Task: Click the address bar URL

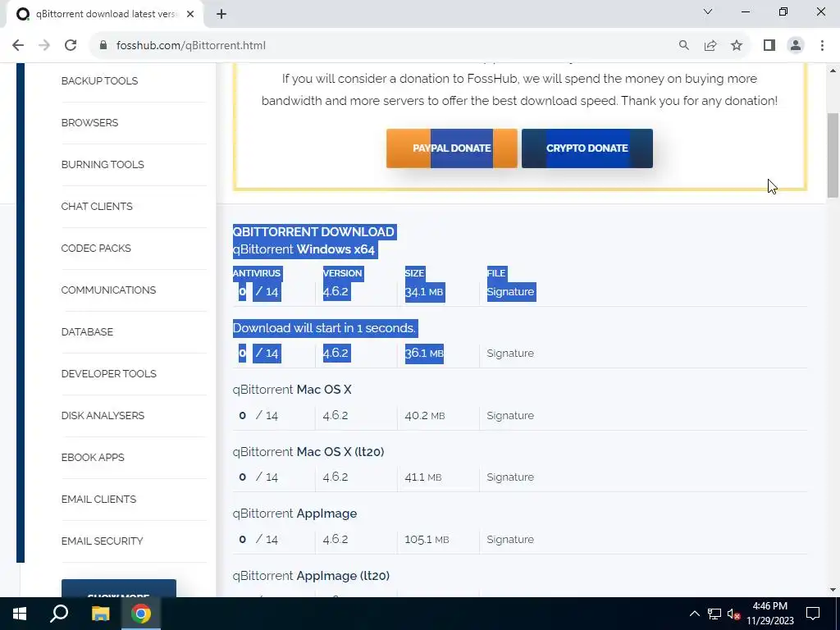Action: pyautogui.click(x=190, y=46)
